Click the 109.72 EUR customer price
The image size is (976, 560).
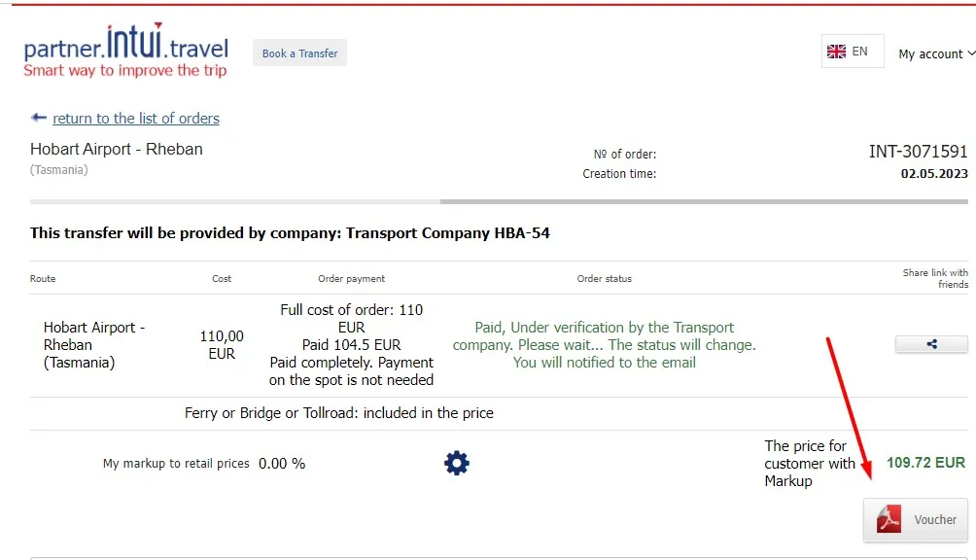pos(925,463)
